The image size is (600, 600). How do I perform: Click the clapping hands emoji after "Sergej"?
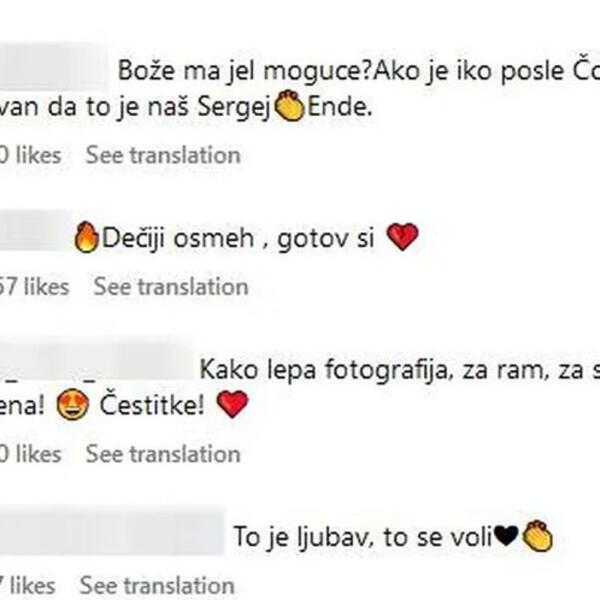click(x=288, y=107)
